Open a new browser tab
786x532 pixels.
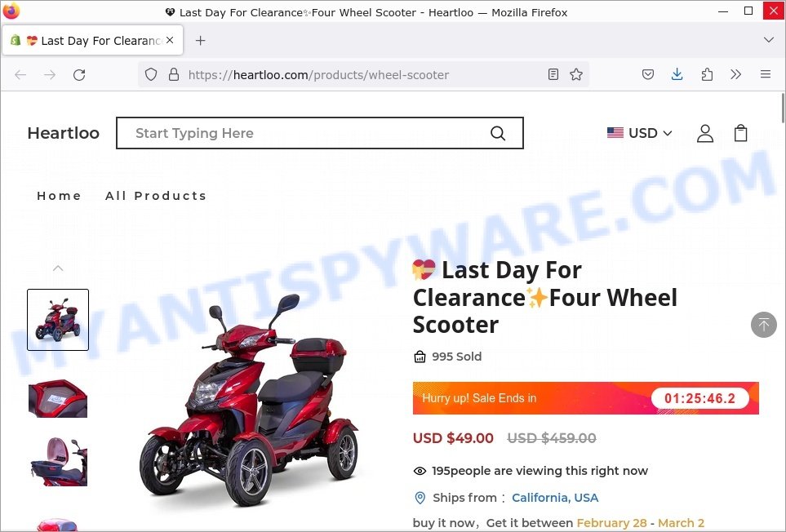coord(200,41)
